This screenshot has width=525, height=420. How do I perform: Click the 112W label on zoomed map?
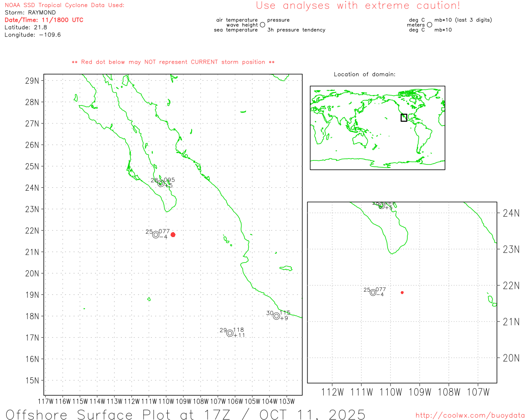point(332,392)
